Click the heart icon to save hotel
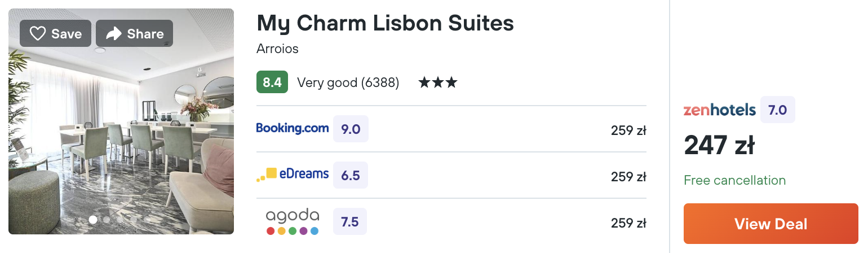 coord(37,34)
